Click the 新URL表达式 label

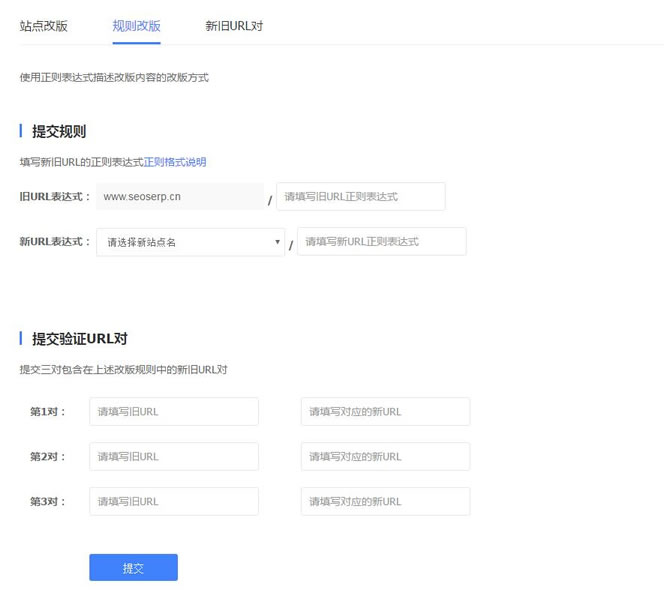(55, 242)
